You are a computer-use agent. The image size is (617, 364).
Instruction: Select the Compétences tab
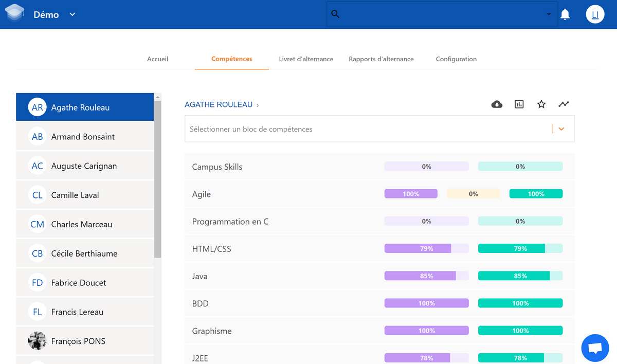(232, 59)
